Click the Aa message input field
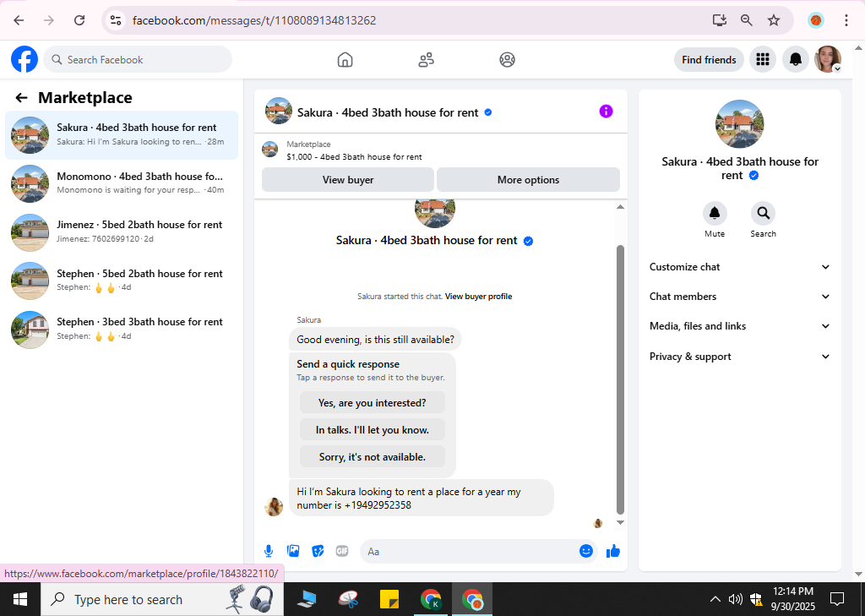Viewport: 865px width, 616px height. click(469, 552)
